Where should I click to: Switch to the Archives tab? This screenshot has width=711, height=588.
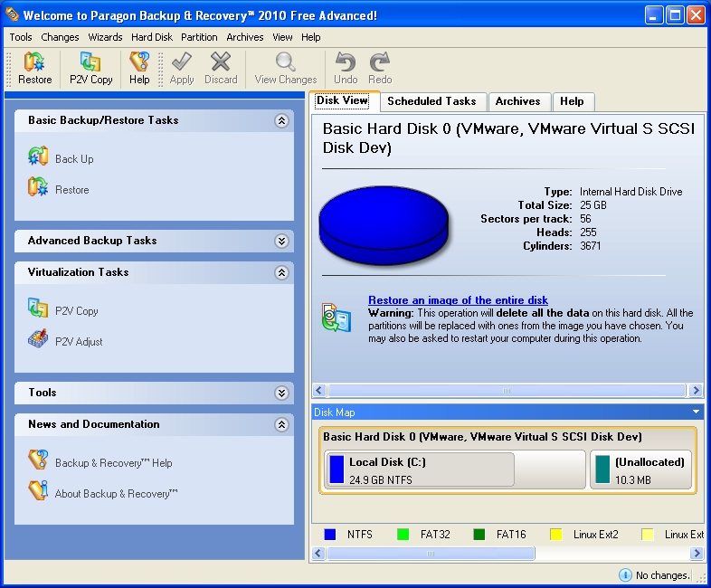(x=517, y=101)
